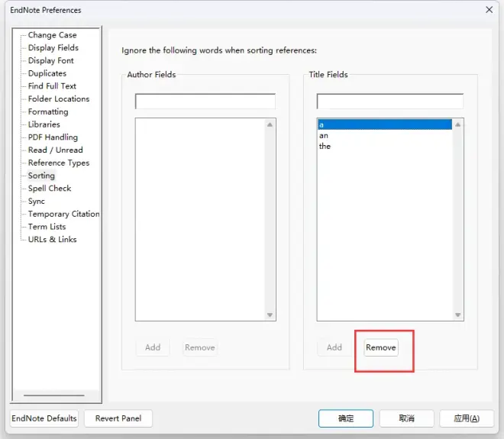The image size is (504, 439).
Task: Select Reference Types category
Action: click(x=59, y=163)
